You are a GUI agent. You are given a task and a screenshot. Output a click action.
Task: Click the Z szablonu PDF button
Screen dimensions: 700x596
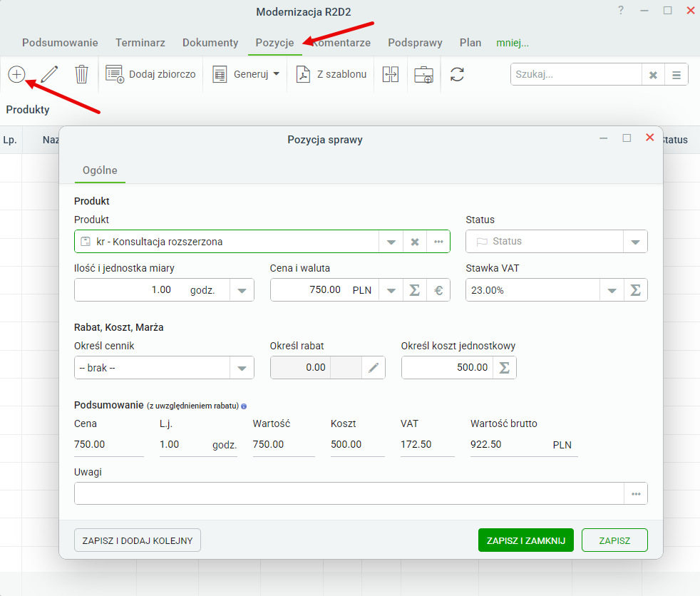click(331, 74)
